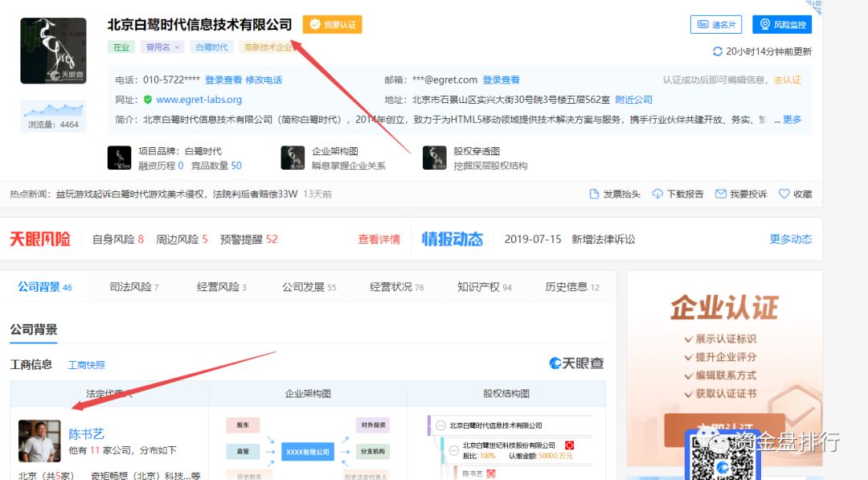Click the 我要认证 orange button
Viewport: 868px width, 480px height.
coord(332,24)
